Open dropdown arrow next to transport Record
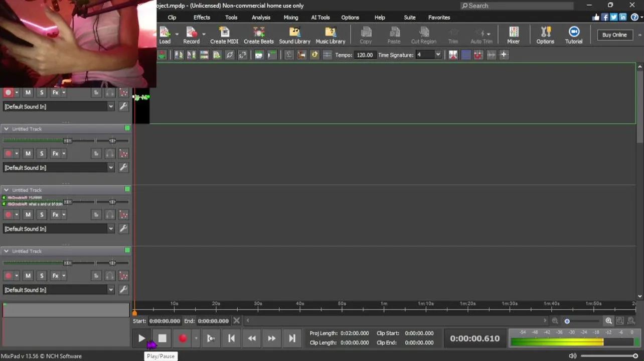Image resolution: width=644 pixels, height=361 pixels. click(196, 338)
